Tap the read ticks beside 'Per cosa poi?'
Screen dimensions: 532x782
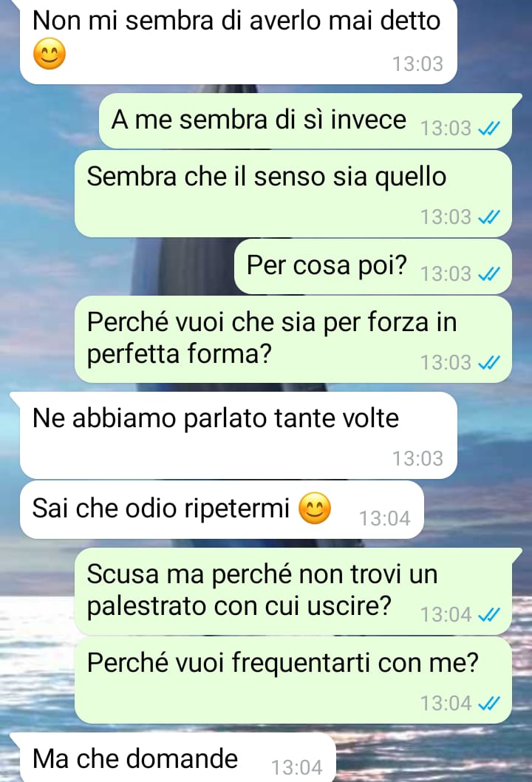coord(488,273)
